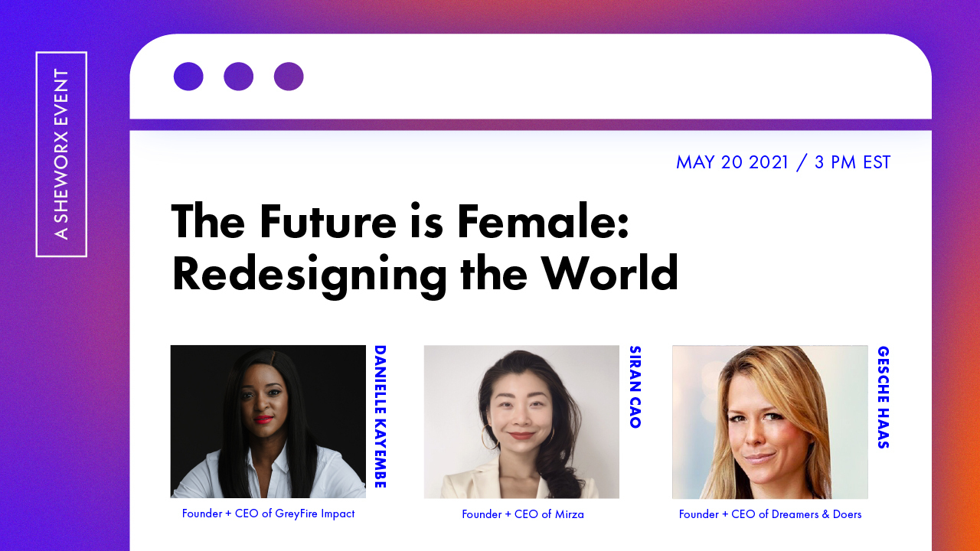Click the first purple window dot
Image resolution: width=980 pixels, height=551 pixels.
coord(188,77)
